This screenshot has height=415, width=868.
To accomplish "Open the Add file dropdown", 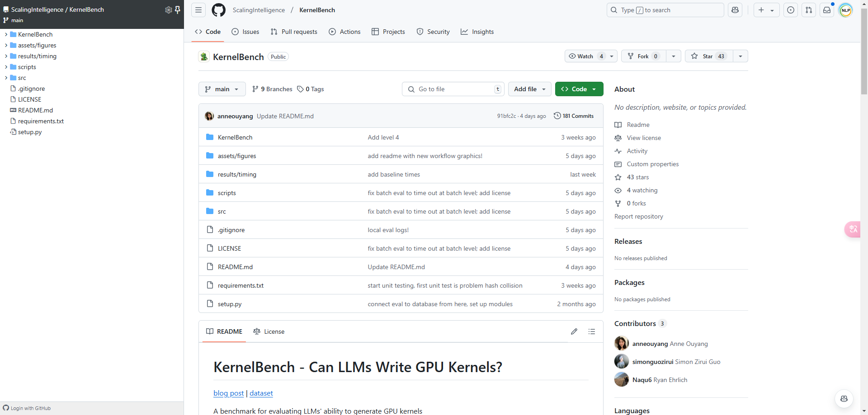I will point(530,89).
